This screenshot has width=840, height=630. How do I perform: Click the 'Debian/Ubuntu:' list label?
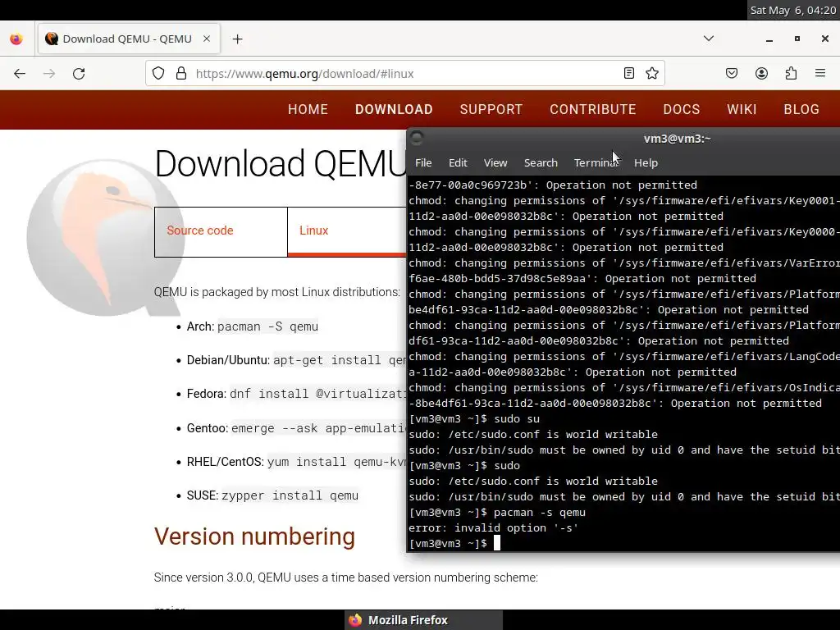point(228,360)
